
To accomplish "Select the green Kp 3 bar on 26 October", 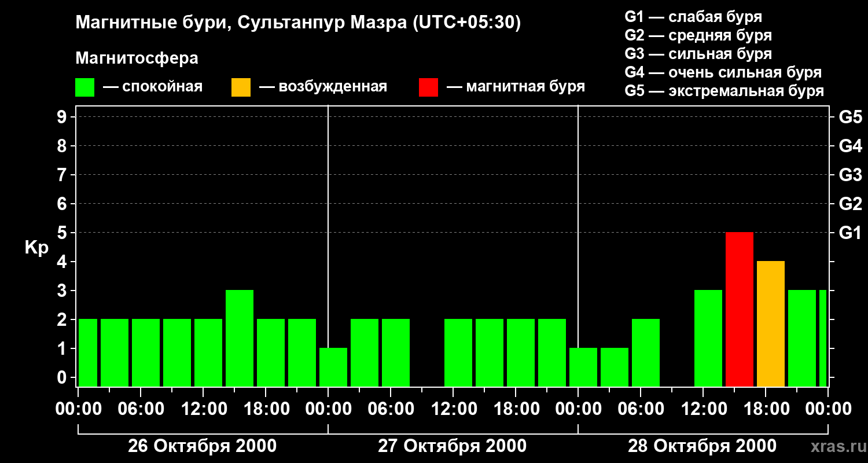I will (240, 338).
